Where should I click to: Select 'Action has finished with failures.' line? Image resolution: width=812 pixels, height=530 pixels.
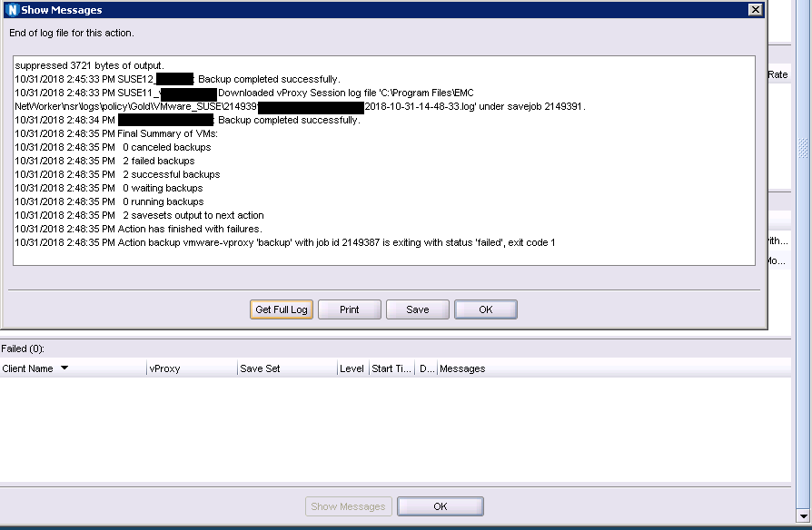pos(138,229)
